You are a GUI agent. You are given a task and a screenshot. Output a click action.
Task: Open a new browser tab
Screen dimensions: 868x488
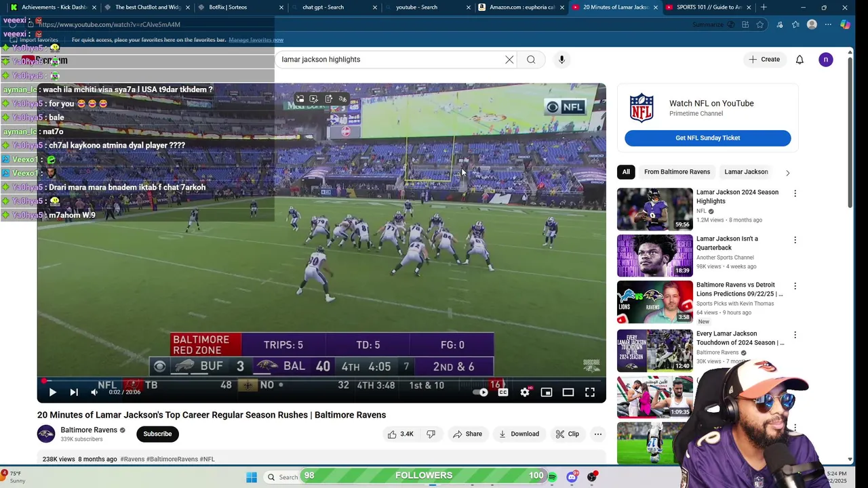click(x=764, y=7)
